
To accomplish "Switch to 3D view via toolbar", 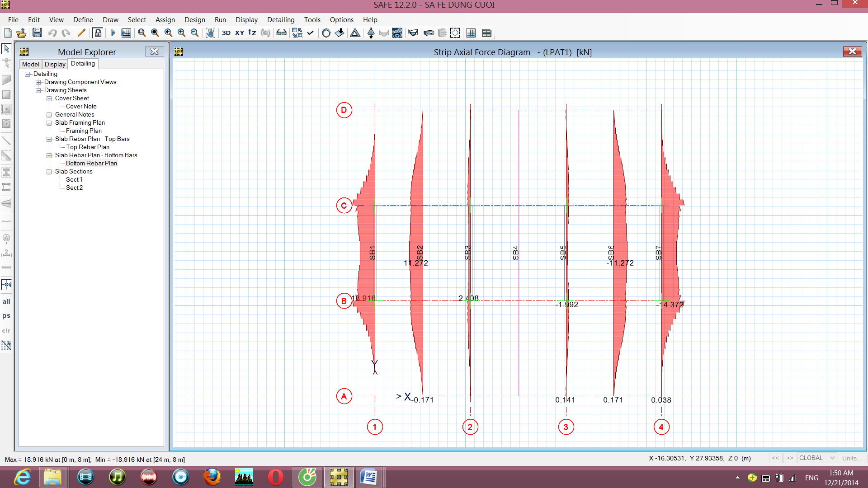I will 226,33.
